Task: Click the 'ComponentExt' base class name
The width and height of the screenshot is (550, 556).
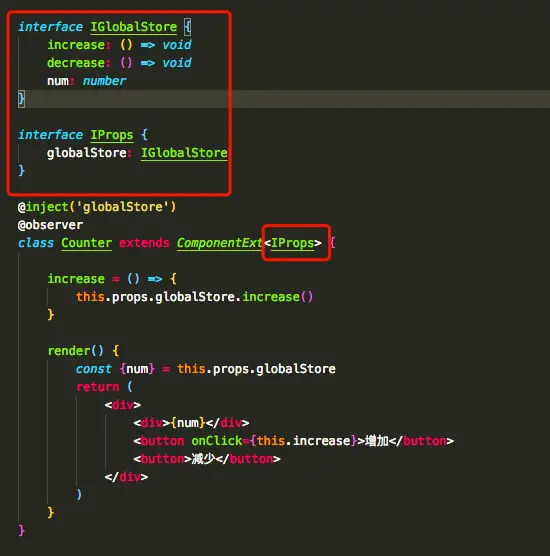Action: coord(220,243)
